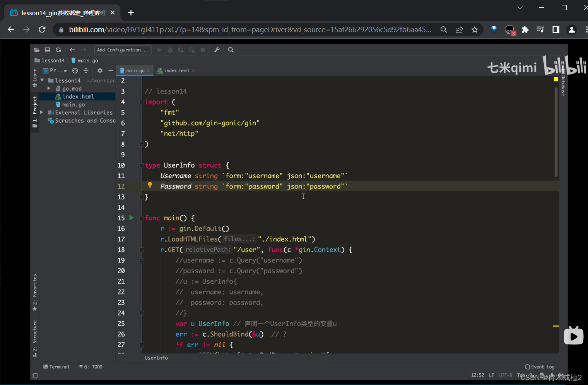This screenshot has width=588, height=385.
Task: Bookmark this page with the star icon
Action: [475, 29]
